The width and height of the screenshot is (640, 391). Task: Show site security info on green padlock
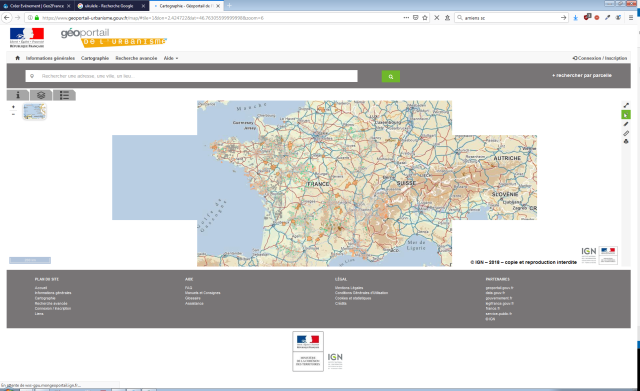[x=37, y=18]
